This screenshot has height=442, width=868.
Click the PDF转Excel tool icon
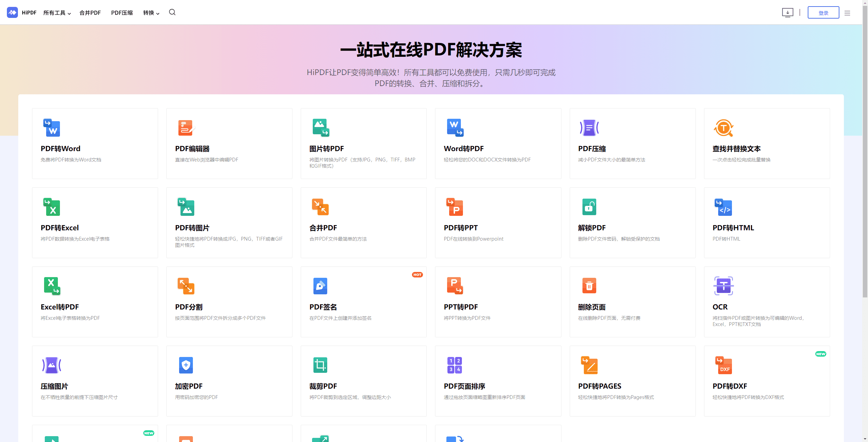pos(52,207)
